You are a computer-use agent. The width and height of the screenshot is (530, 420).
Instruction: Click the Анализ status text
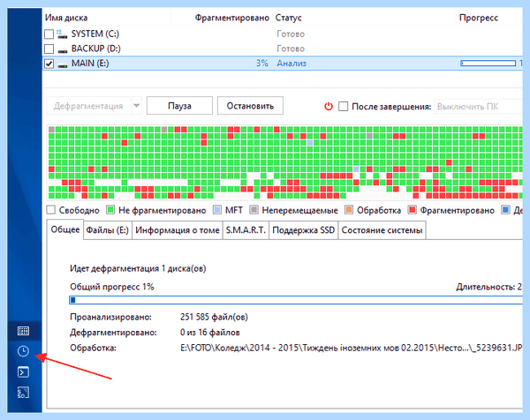click(291, 64)
